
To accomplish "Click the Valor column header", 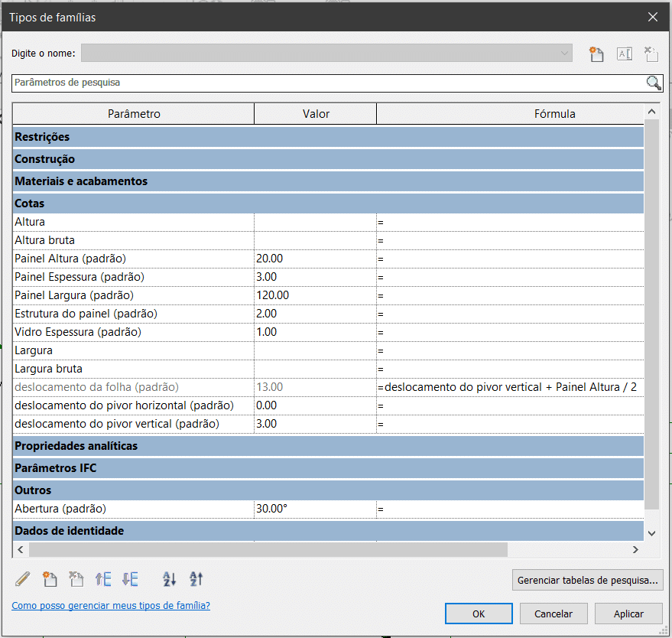I will 316,114.
